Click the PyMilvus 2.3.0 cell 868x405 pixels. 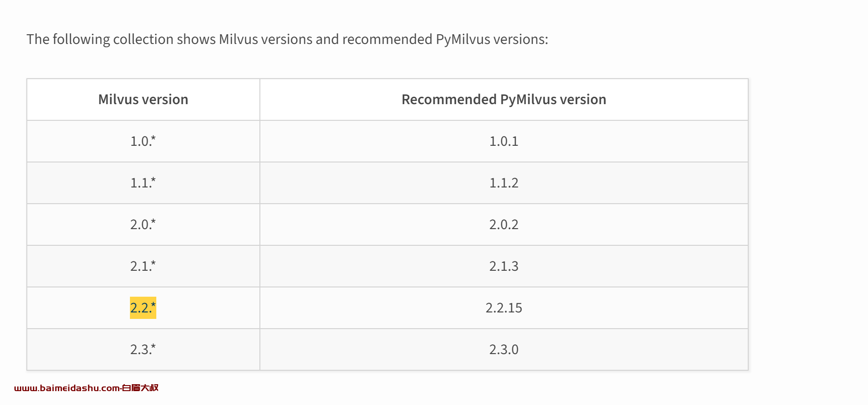pyautogui.click(x=504, y=349)
